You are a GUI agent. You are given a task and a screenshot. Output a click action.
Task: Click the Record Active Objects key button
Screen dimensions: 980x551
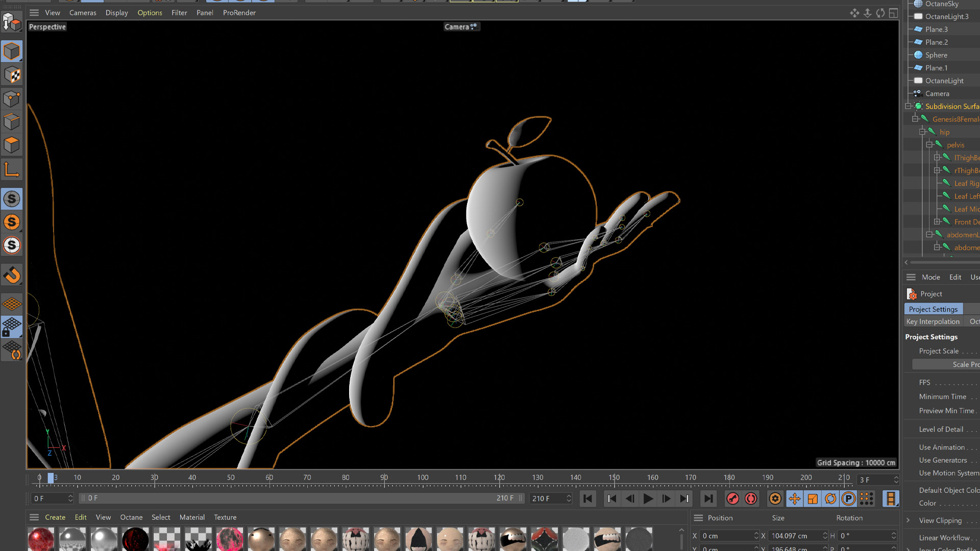(x=732, y=498)
